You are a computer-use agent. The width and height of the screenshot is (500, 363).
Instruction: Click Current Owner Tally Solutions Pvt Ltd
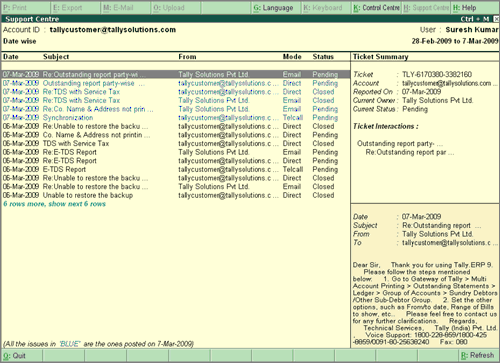click(x=437, y=100)
